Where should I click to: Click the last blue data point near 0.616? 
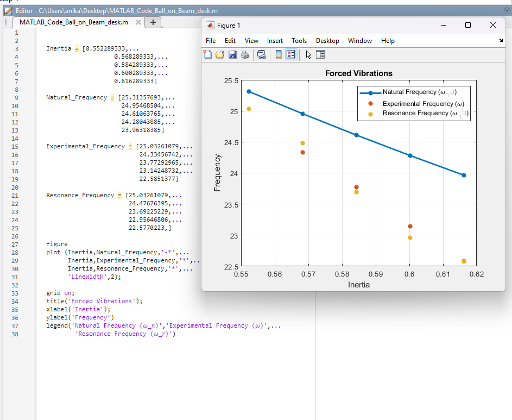[464, 175]
